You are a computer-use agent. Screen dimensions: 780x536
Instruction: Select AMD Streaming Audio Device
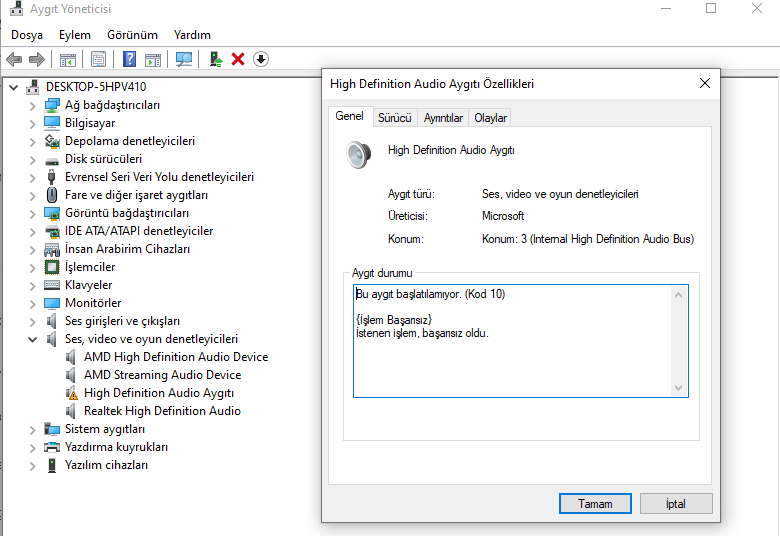pos(162,375)
